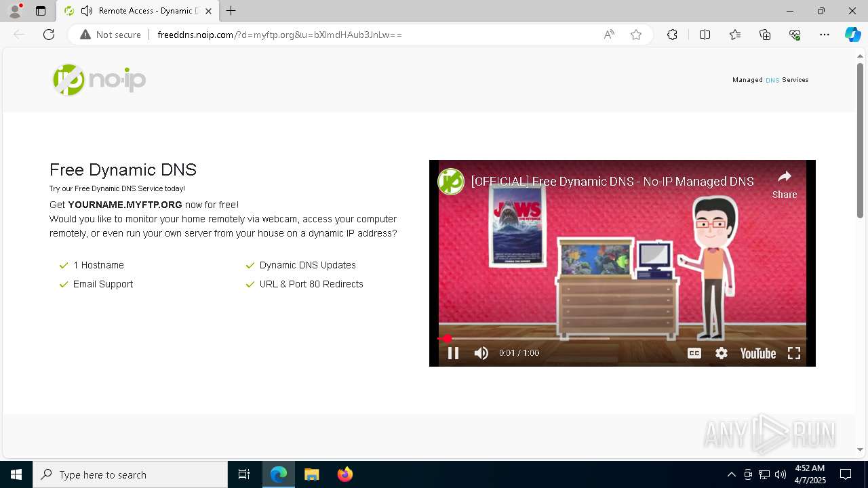Viewport: 868px width, 488px height.
Task: Open the notification center icon
Action: click(846, 474)
